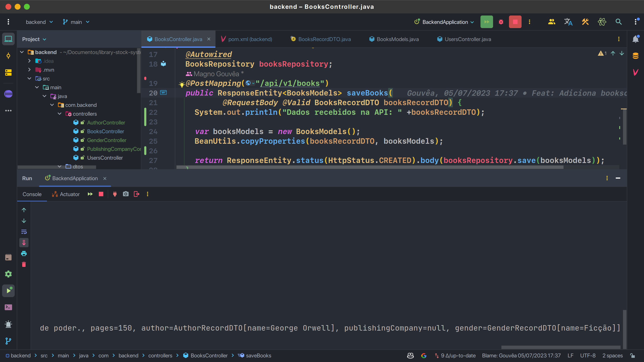
Task: Open UsersController in project tree
Action: (105, 158)
